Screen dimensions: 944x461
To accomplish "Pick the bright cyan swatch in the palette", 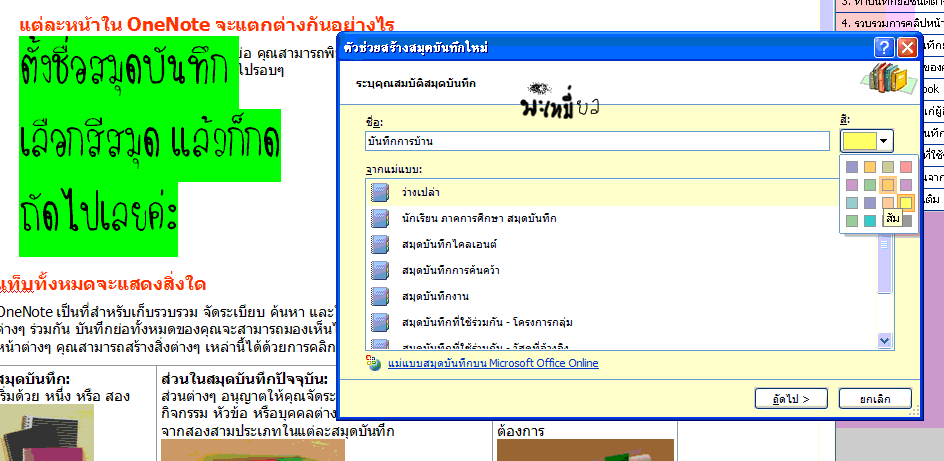I will tap(870, 221).
